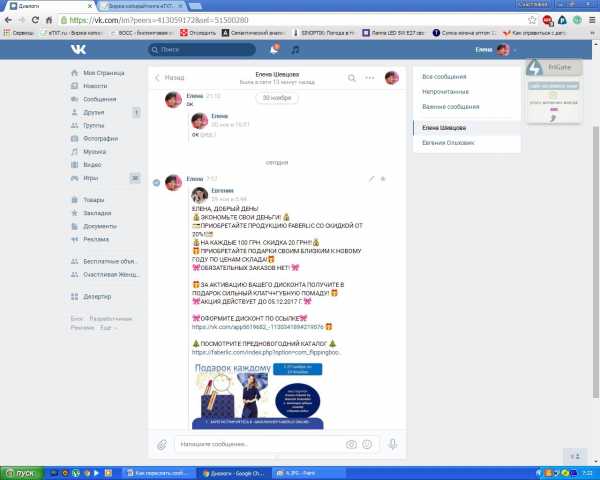Bookmark page with the star icon
The height and width of the screenshot is (480, 600).
point(532,20)
